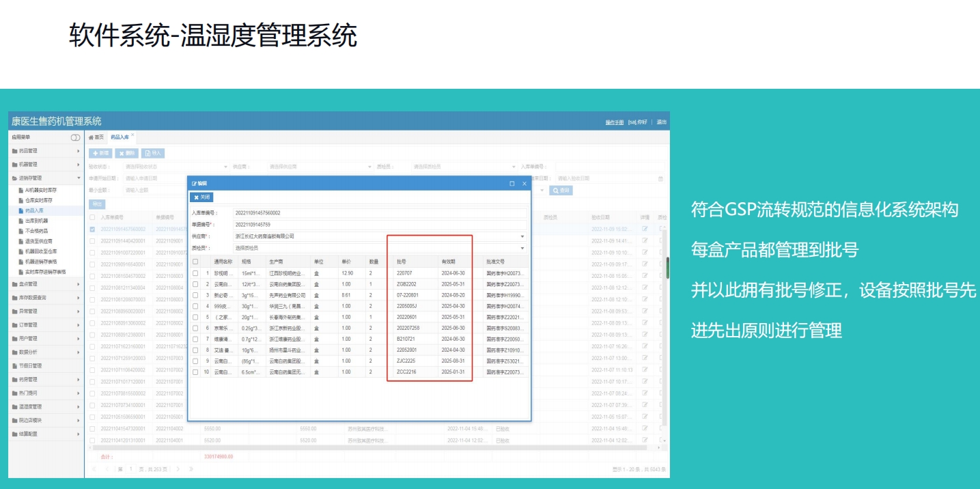Click the 删除 delete button
This screenshot has width=980, height=489.
(126, 153)
